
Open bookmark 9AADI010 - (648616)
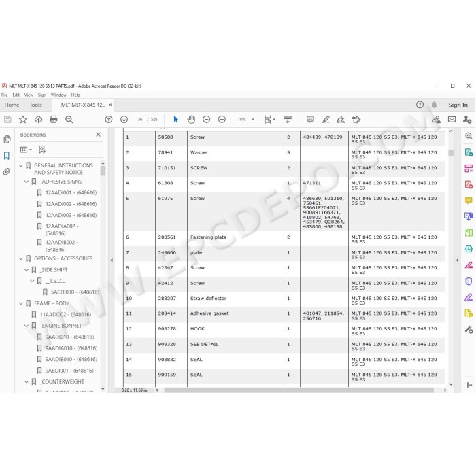coord(69,337)
